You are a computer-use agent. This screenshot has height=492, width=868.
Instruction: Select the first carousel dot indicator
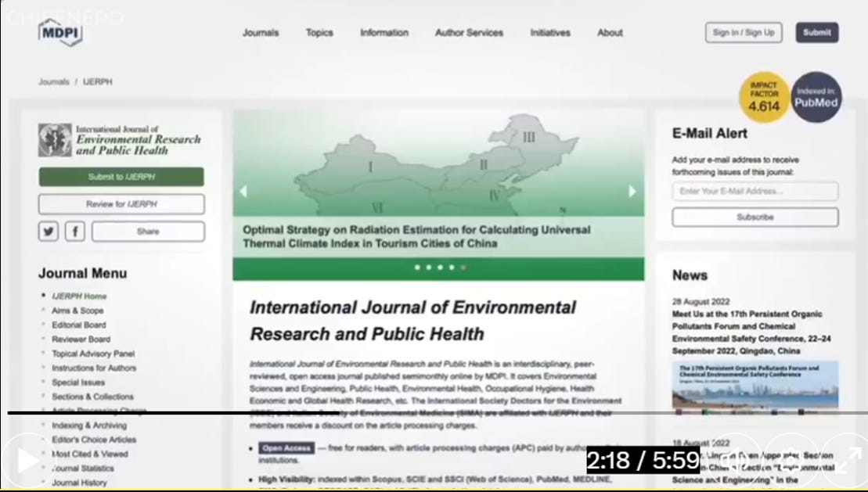pos(417,268)
